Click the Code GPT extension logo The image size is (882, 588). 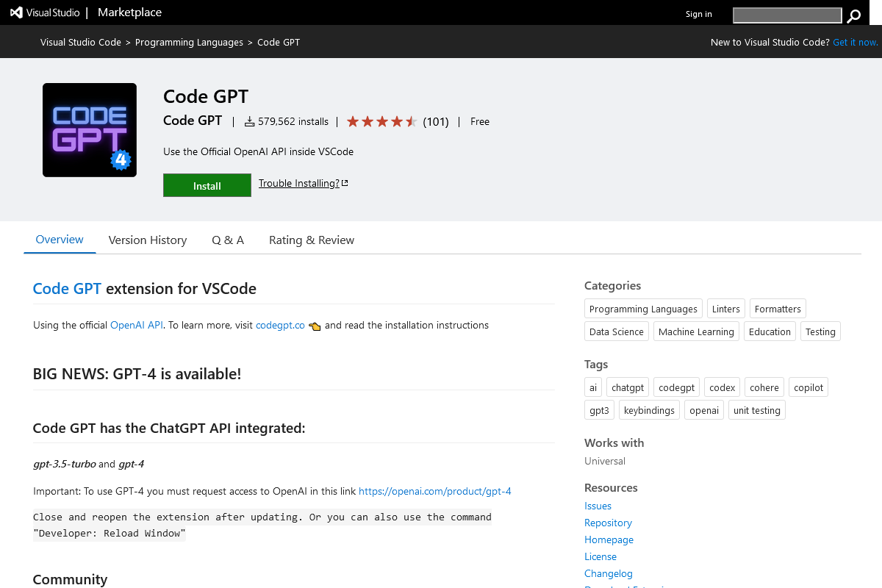(x=89, y=129)
